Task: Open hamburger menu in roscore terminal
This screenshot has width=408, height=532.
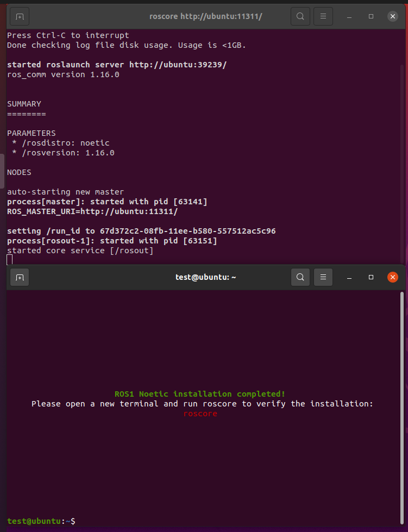Action: point(323,16)
